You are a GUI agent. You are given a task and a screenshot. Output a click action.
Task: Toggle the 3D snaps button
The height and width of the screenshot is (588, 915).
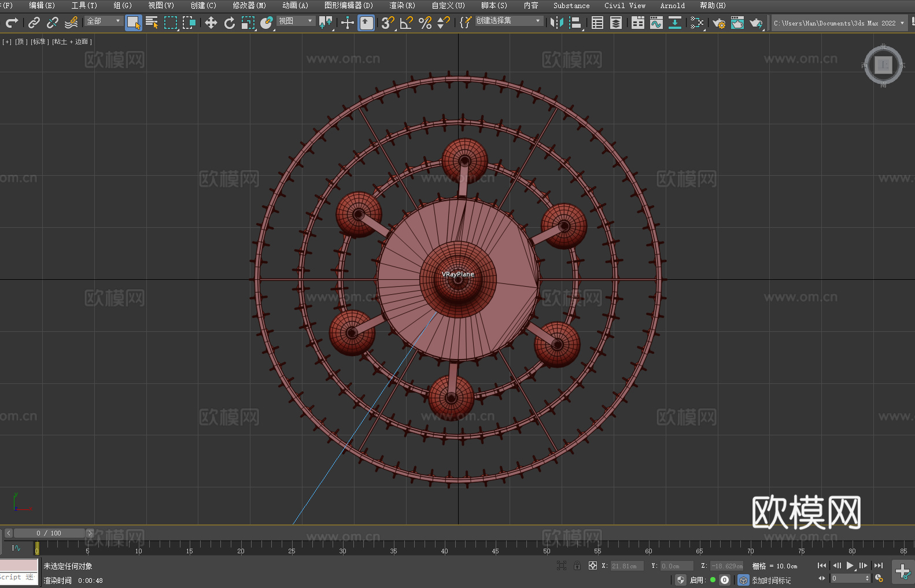(x=387, y=23)
